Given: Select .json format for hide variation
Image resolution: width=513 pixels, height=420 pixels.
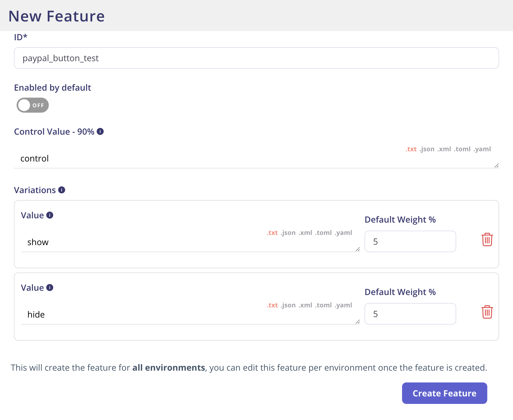Looking at the screenshot, I should [x=288, y=305].
